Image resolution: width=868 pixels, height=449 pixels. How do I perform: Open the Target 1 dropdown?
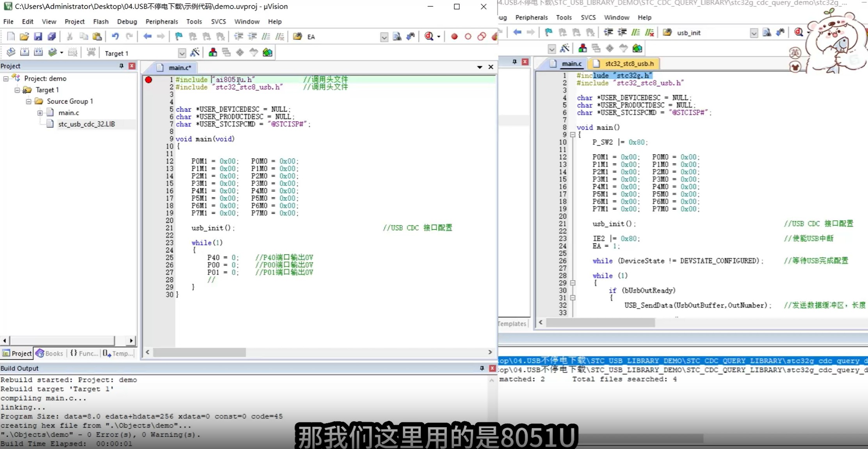click(x=182, y=53)
